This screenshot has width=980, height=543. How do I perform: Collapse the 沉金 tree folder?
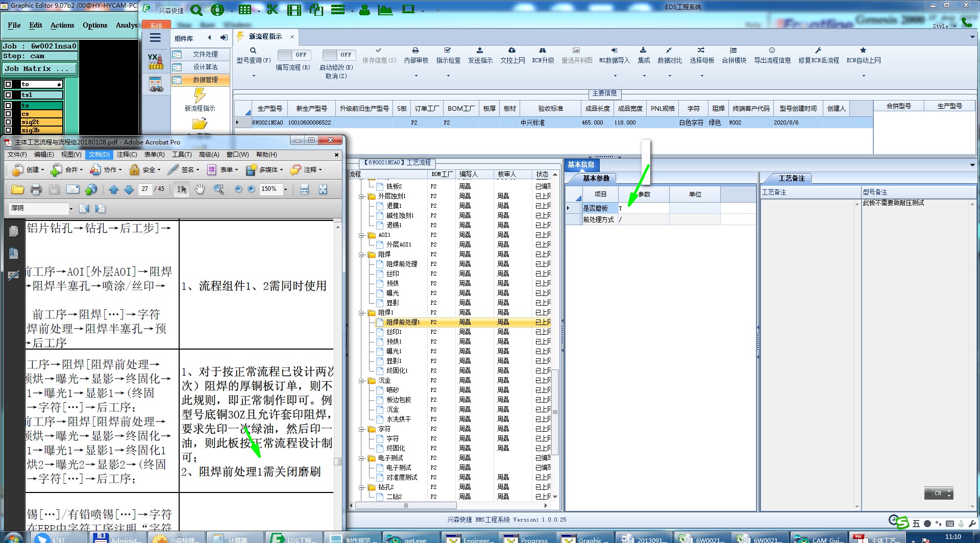click(361, 380)
